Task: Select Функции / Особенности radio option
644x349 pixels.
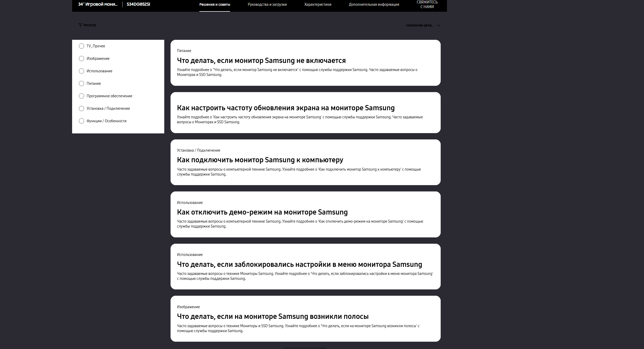Action: point(81,121)
